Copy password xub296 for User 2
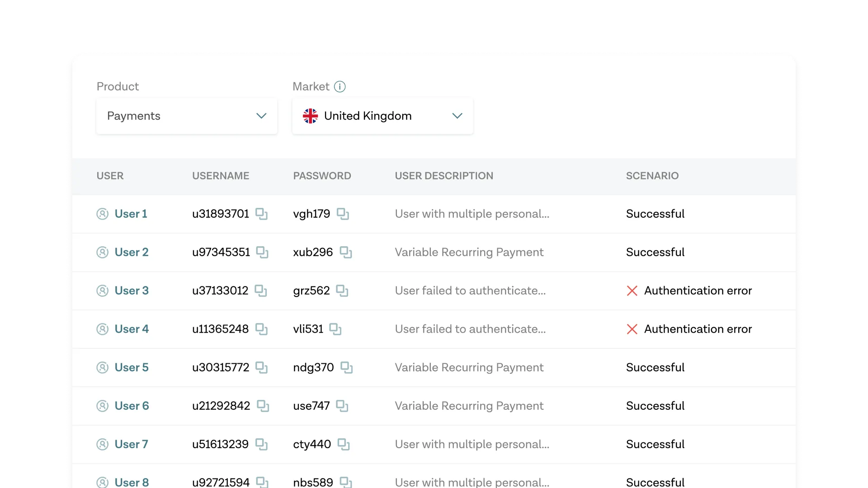This screenshot has height=488, width=868. (x=345, y=252)
